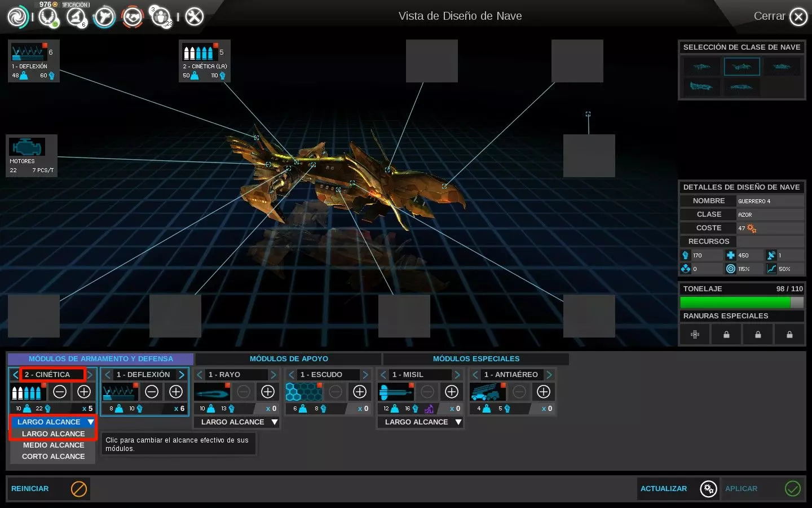Switch to Módulos de Apoyo tab

coord(289,359)
